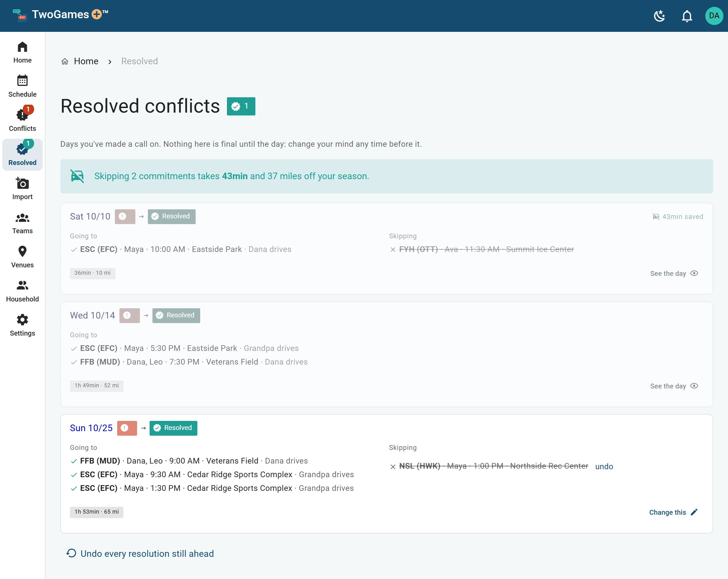Viewport: 728px width, 579px height.
Task: Undo every resolution still ahead
Action: 140,554
